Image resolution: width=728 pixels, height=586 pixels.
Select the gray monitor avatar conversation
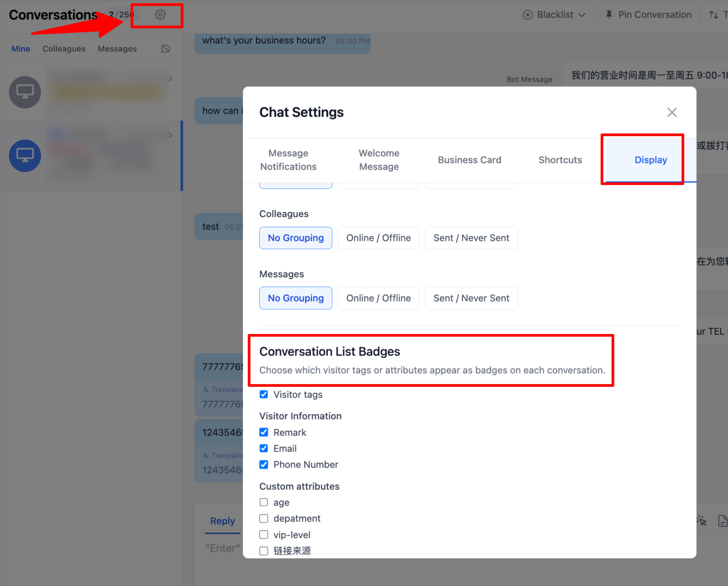[25, 92]
